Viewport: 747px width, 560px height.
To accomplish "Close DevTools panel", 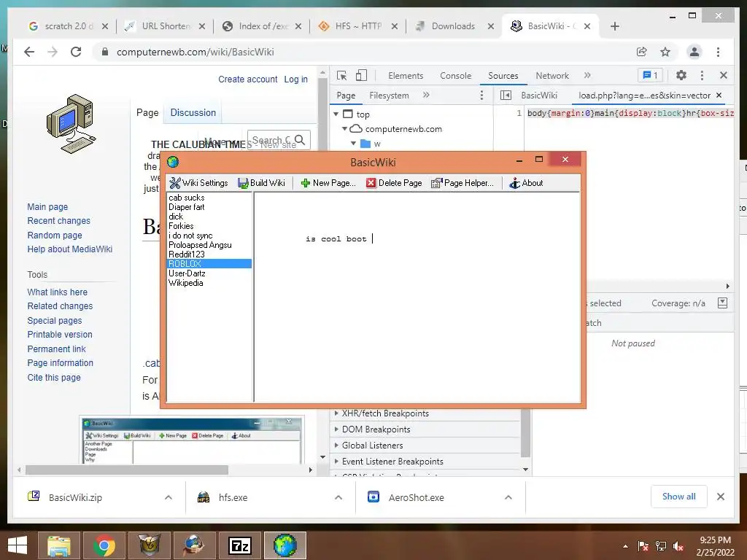I will [x=723, y=75].
